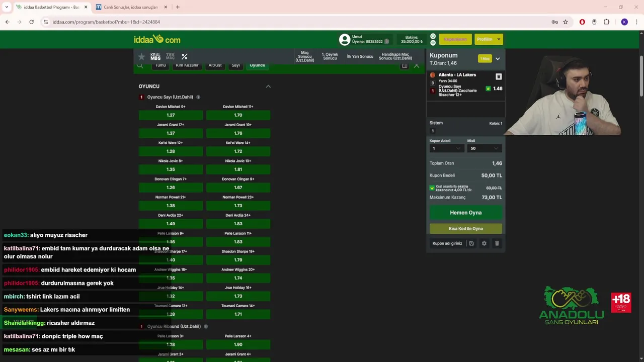Screen dimensions: 644x362
Task: Open Maç Sonucu (Uzt.Dahil) column header
Action: pyautogui.click(x=304, y=57)
